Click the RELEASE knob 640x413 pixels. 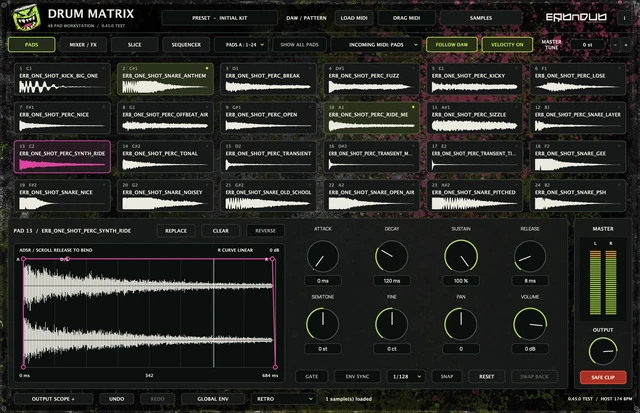pyautogui.click(x=530, y=256)
